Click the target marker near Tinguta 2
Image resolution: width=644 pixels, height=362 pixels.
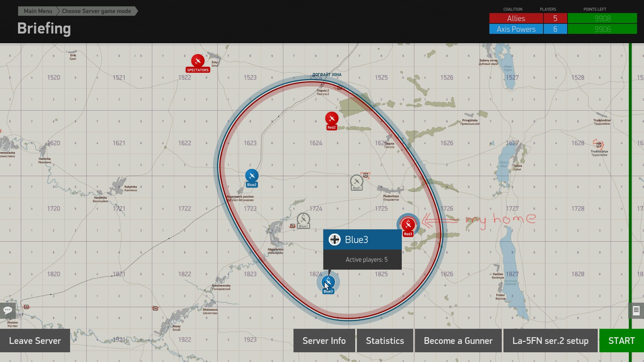click(339, 88)
